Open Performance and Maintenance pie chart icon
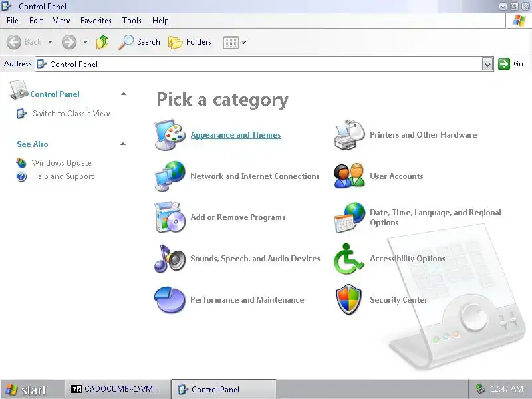Screen dimensions: 532x399 [170, 300]
